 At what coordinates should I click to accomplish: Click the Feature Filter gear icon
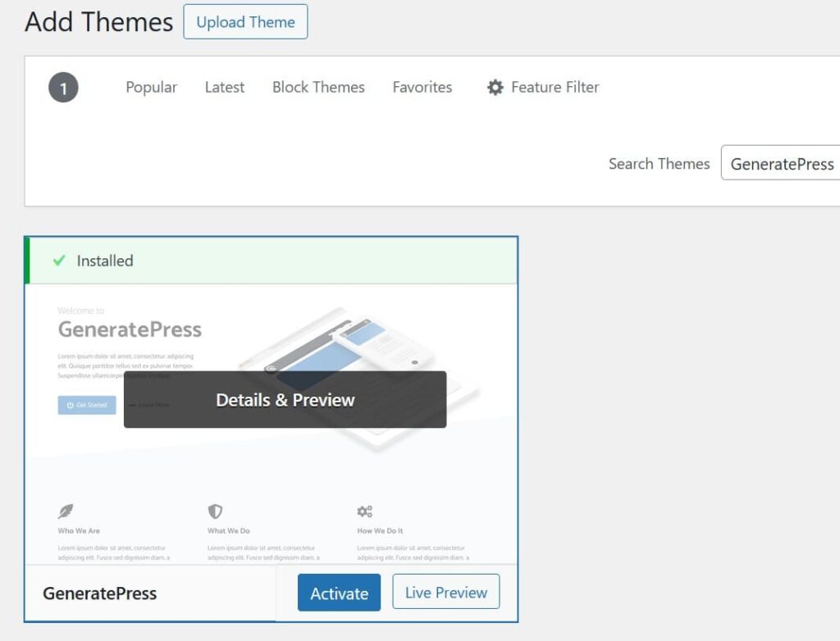pyautogui.click(x=495, y=87)
